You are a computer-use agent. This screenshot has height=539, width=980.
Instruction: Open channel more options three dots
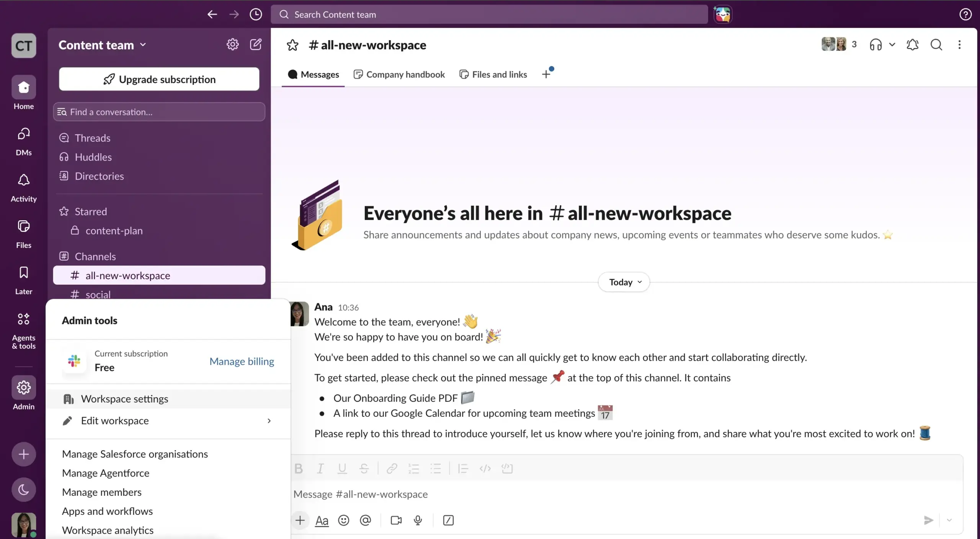[959, 45]
